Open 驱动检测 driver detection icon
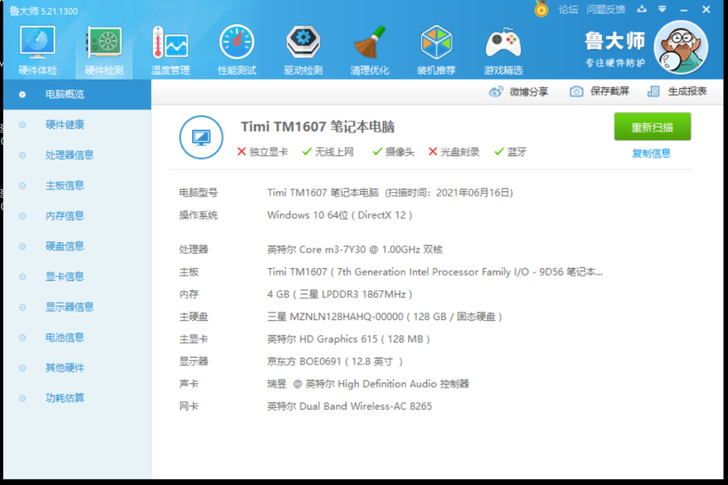 tap(303, 51)
